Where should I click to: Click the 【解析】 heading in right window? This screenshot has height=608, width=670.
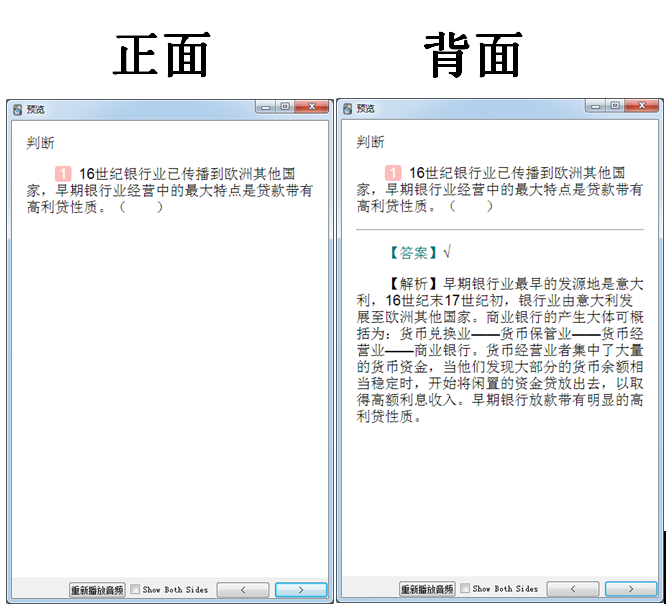pyautogui.click(x=414, y=283)
